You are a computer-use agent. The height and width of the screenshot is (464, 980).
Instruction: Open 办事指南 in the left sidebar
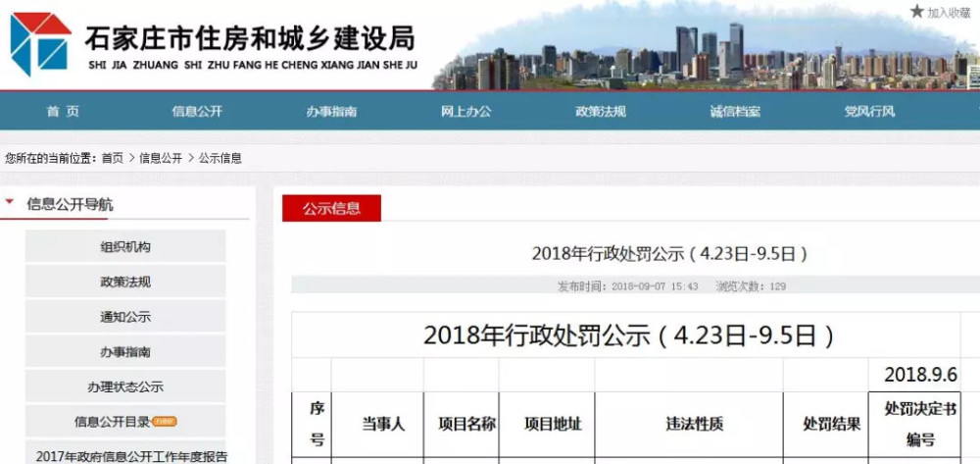[x=125, y=351]
